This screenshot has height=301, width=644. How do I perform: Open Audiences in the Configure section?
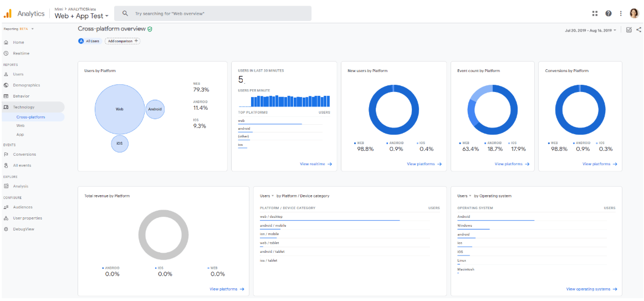tap(23, 207)
